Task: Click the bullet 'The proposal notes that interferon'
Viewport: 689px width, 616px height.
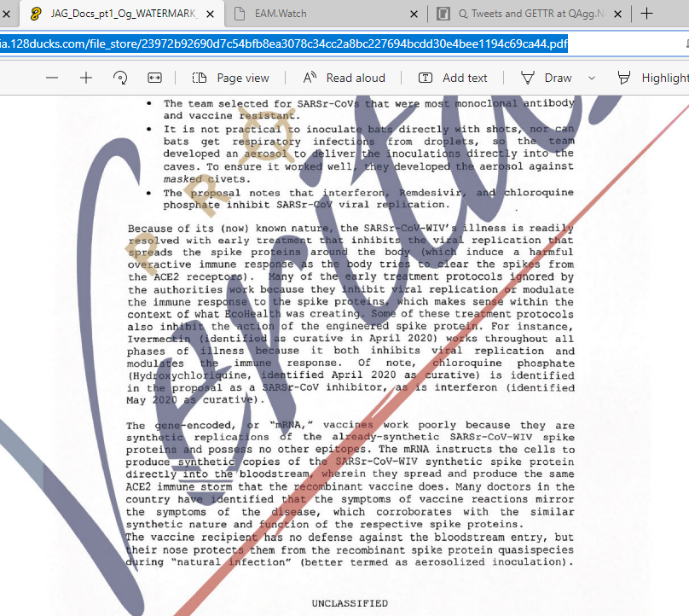Action: (x=368, y=198)
